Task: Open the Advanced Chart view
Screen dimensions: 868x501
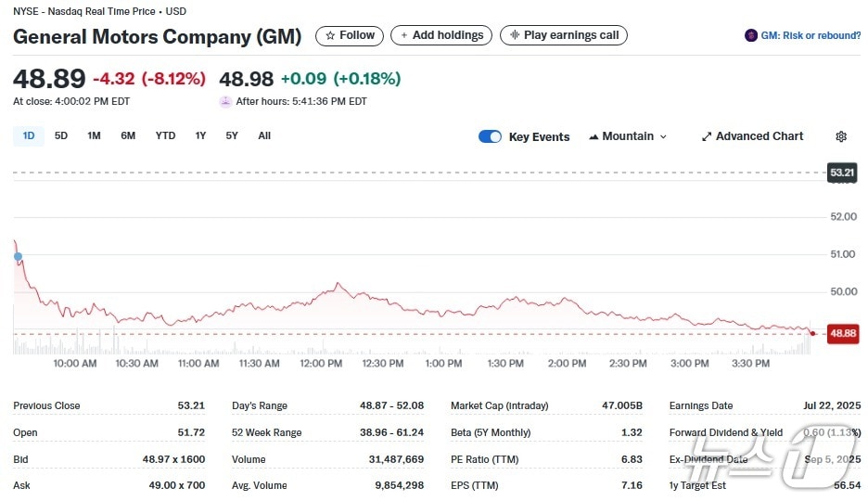Action: click(x=752, y=136)
